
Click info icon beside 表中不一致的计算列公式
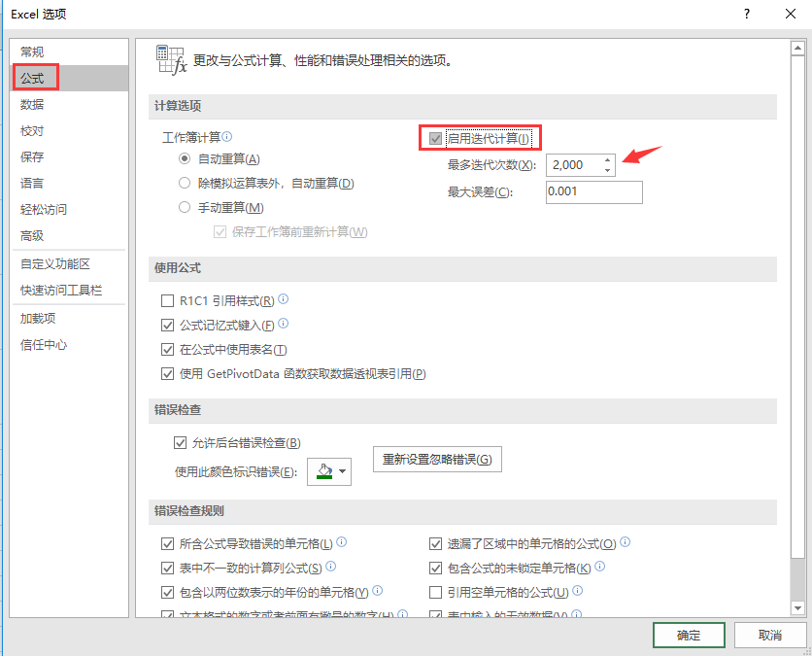click(x=330, y=566)
